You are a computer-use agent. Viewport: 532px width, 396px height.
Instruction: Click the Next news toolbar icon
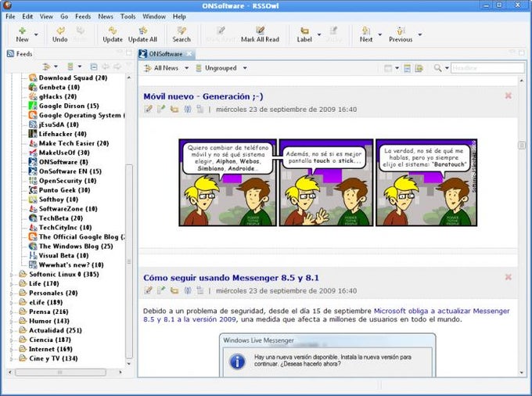point(365,31)
